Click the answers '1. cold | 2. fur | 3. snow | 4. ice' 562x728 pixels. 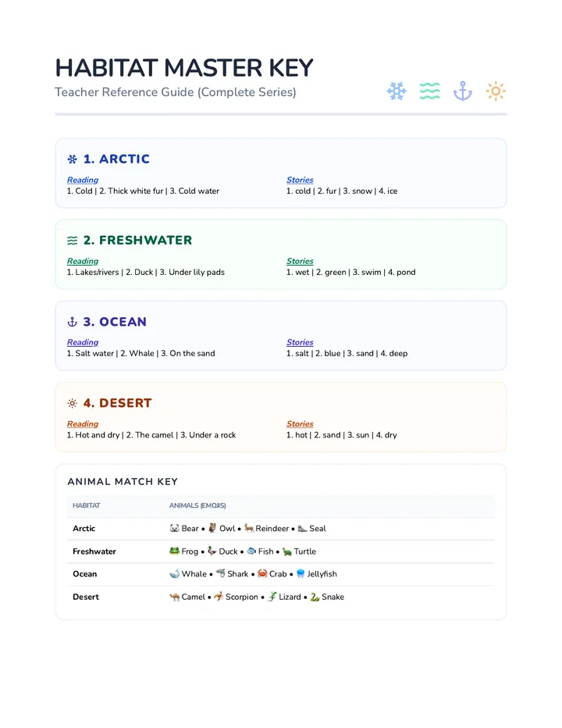[342, 191]
